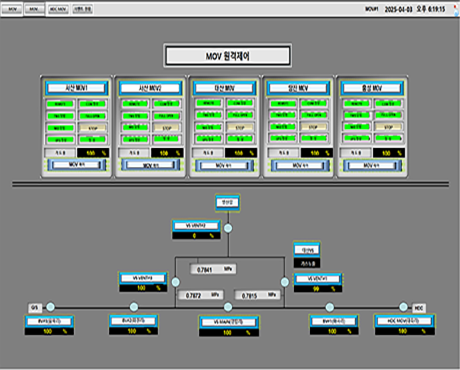Click the valve circle left of VS VENT#1

[x=285, y=282]
